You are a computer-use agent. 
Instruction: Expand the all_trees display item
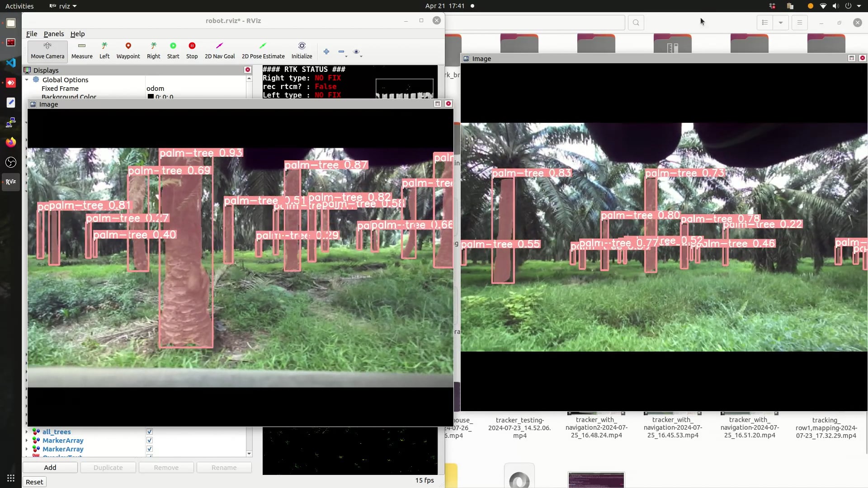tap(26, 432)
